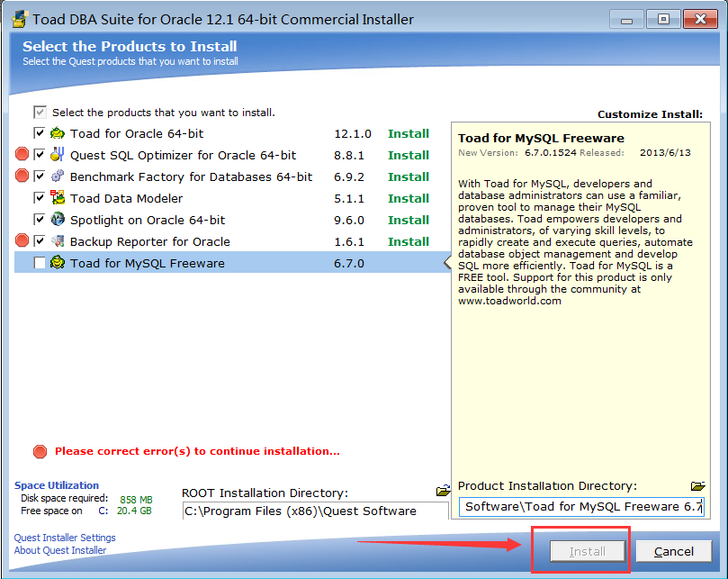Select the Toad for Oracle 64-bit row label
The image size is (728, 579).
coord(137,134)
